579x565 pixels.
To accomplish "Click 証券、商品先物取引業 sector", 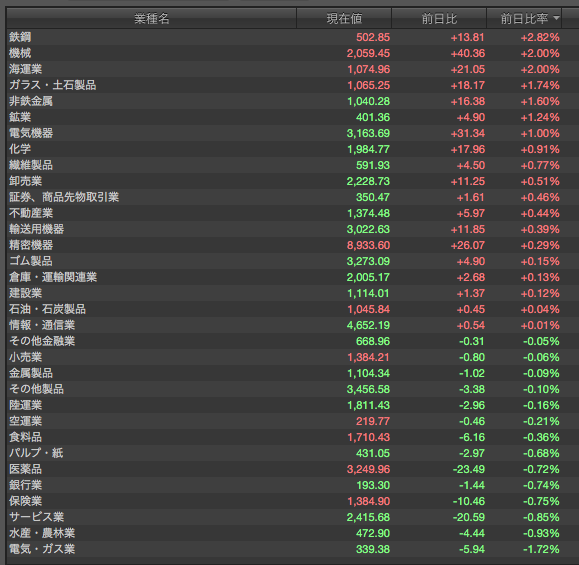I will point(64,197).
